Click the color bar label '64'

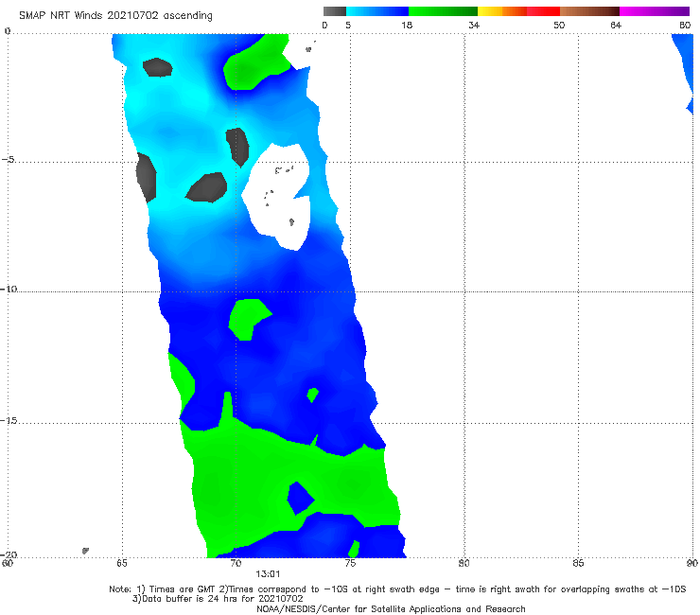coord(616,25)
